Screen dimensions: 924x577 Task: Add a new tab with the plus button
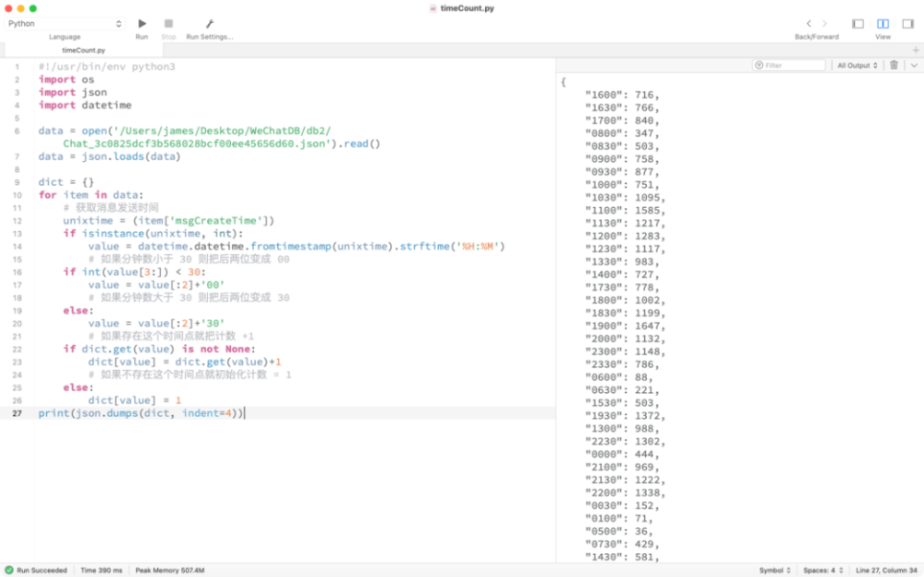click(x=916, y=50)
